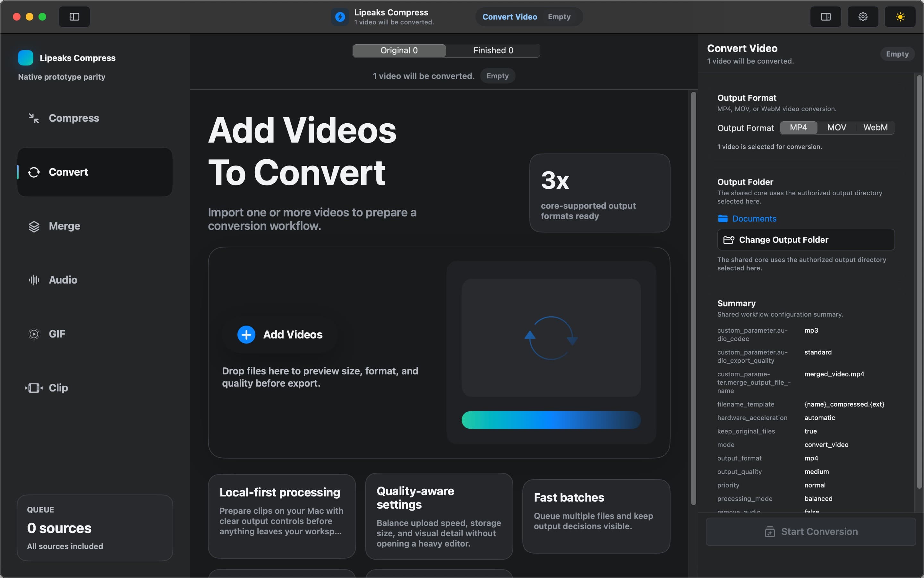Open the Convert mode
Image resolution: width=924 pixels, height=578 pixels.
point(95,172)
